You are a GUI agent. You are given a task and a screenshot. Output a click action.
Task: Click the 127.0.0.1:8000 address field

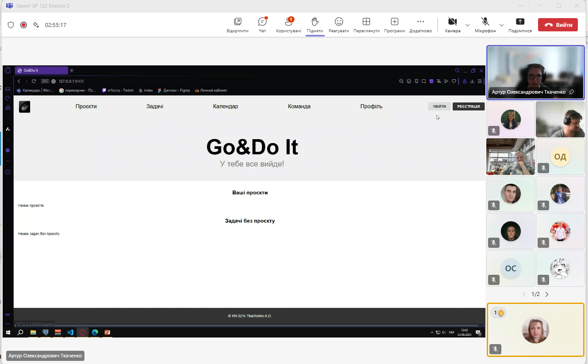[71, 81]
